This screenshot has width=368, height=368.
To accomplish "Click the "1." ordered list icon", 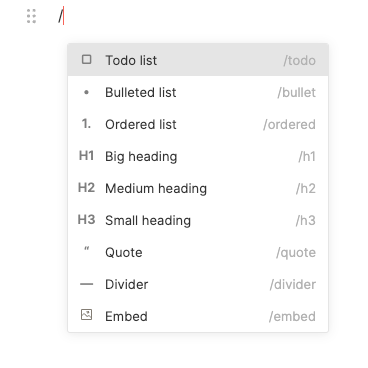I will 86,124.
